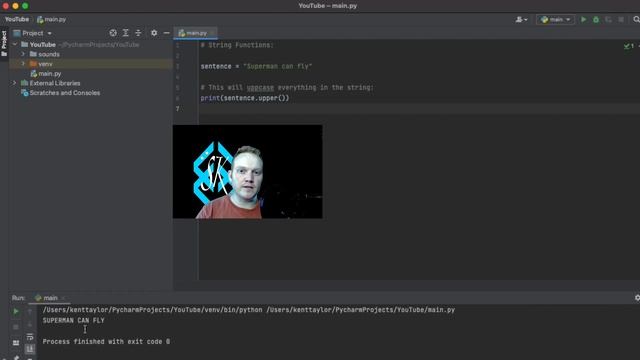Click Down the Stack Trace arrow
The image size is (640, 360).
tap(30, 325)
